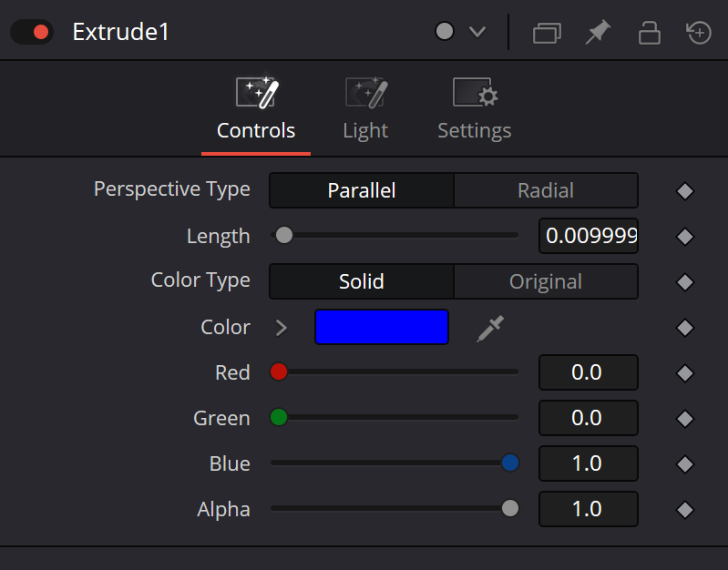Set Color Type to Solid
The height and width of the screenshot is (570, 728).
tap(362, 281)
